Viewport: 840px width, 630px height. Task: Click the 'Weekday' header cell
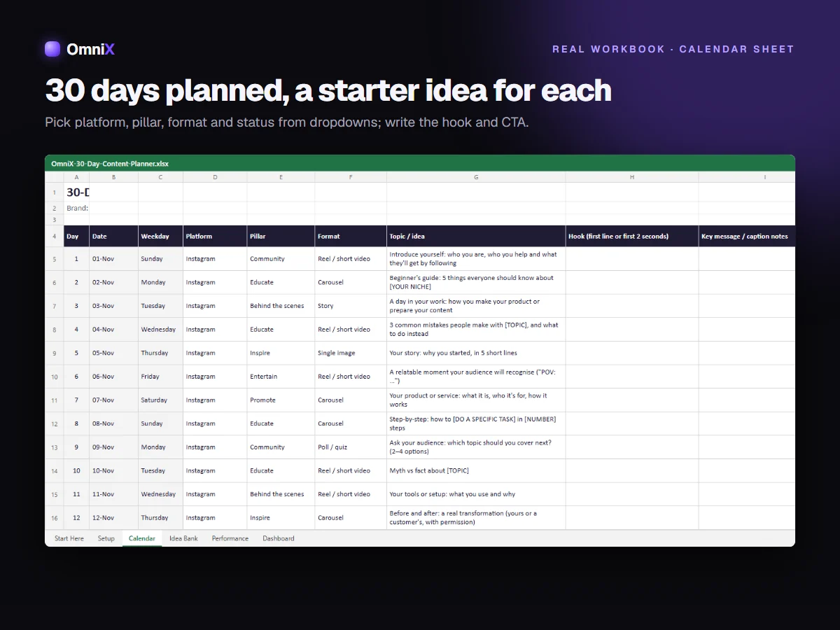click(x=160, y=237)
